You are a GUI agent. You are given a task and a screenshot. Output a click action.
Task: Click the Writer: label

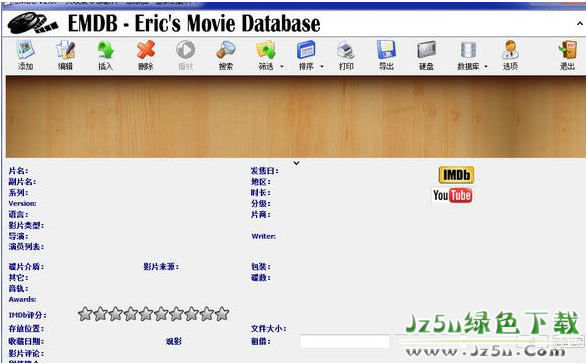263,236
